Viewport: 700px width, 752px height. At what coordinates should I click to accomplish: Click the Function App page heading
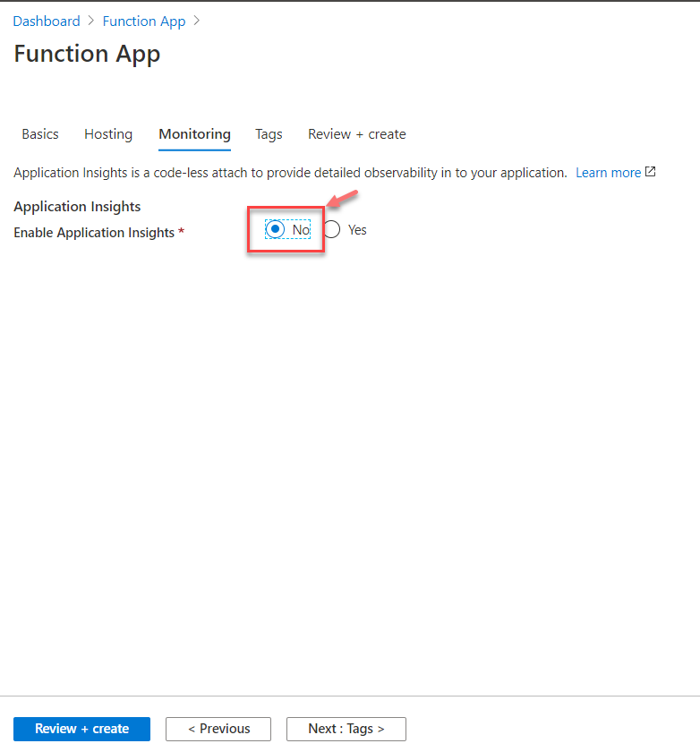pos(87,54)
